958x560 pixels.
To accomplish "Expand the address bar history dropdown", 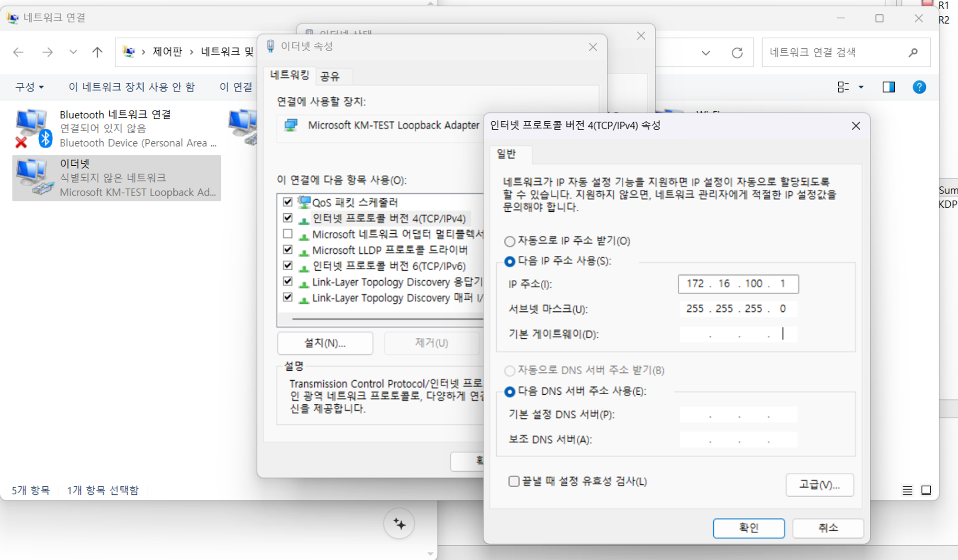I will point(706,53).
